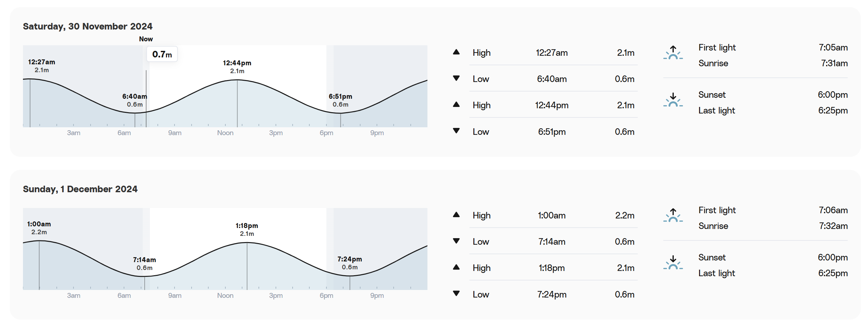868x330 pixels.
Task: Click the 12:44pm high tide peak on Saturday's chart
Action: [x=237, y=80]
